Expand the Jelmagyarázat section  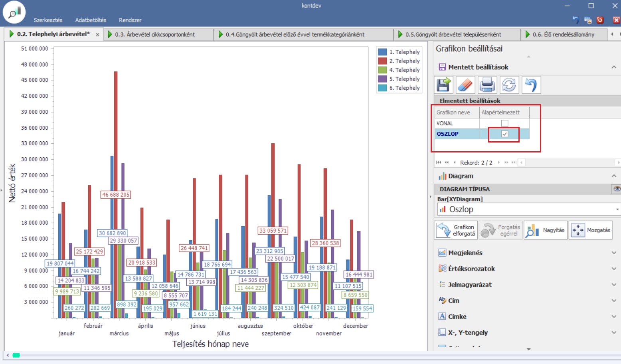[x=614, y=285]
